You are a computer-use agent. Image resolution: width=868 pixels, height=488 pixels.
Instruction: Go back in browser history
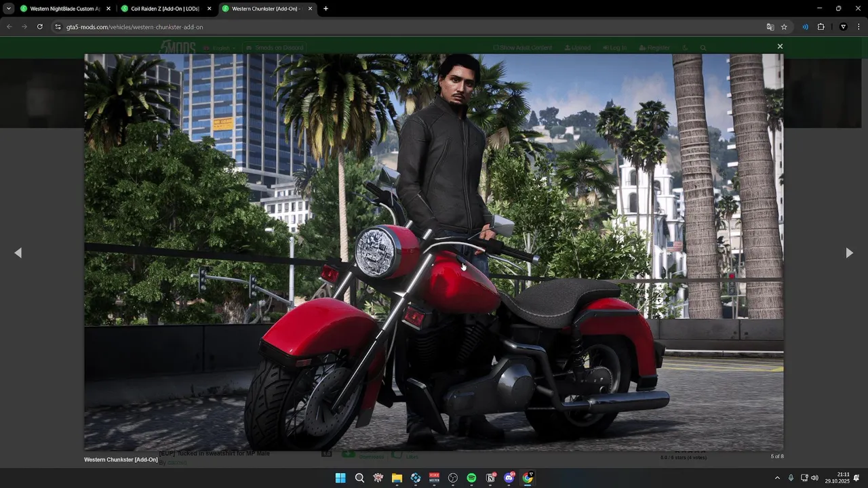[9, 27]
